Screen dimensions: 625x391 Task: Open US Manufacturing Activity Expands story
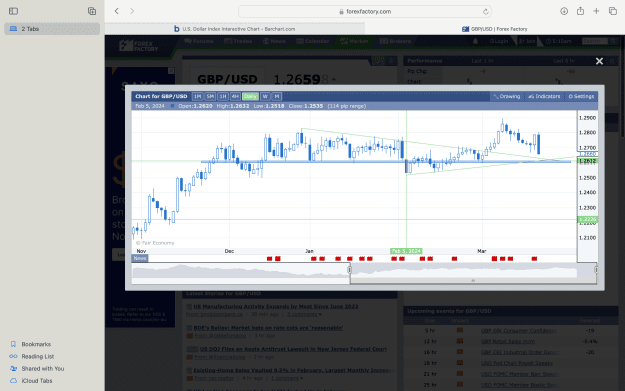coord(275,307)
